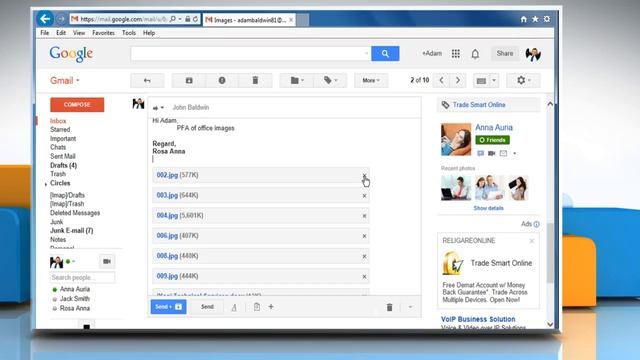Open the Tools menu
640x360 pixels.
pyautogui.click(x=129, y=33)
